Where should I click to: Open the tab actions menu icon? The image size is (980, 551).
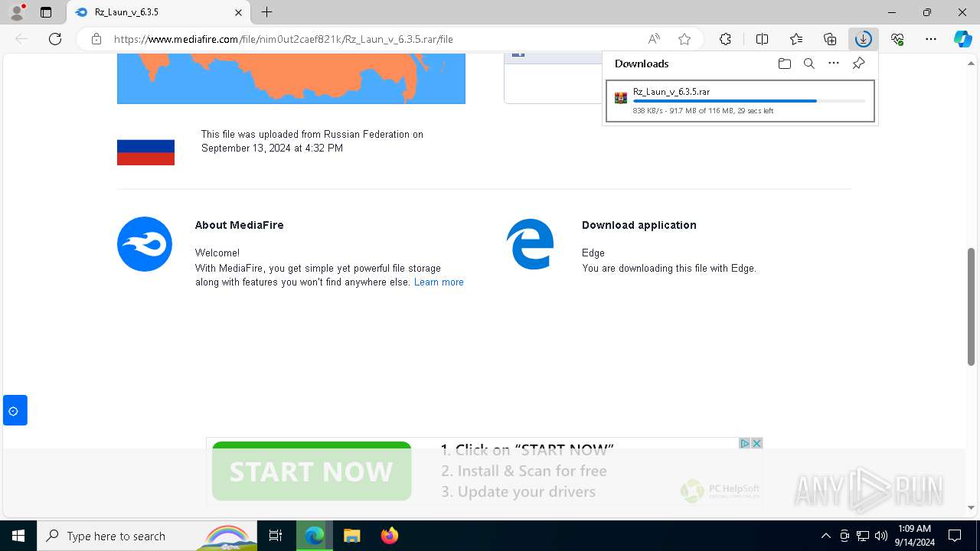click(x=46, y=12)
